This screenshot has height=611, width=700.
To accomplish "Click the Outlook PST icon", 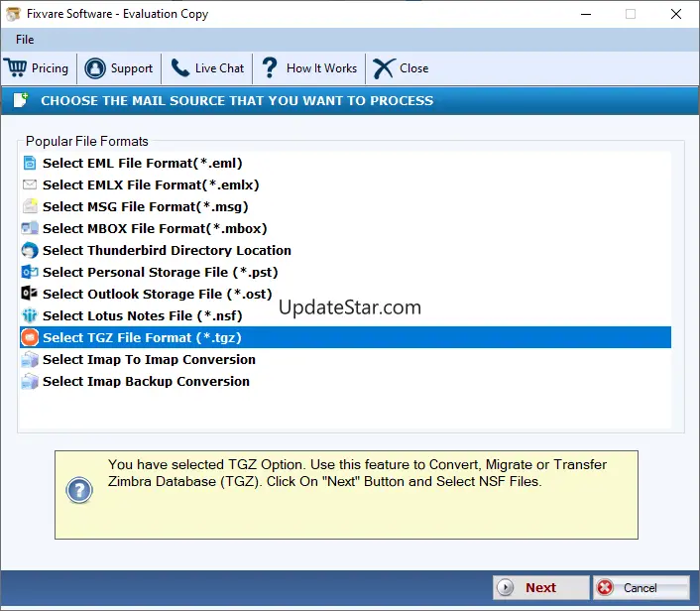I will click(x=30, y=272).
